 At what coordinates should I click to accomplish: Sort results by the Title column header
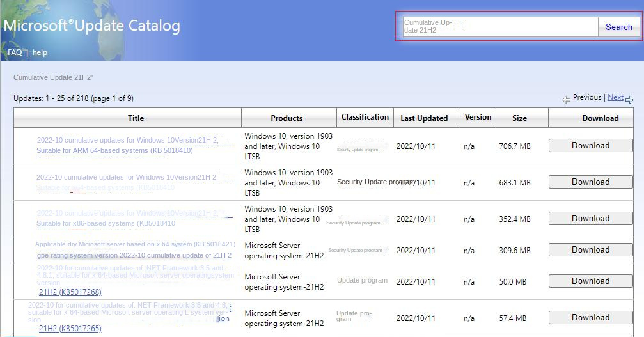[x=136, y=118]
